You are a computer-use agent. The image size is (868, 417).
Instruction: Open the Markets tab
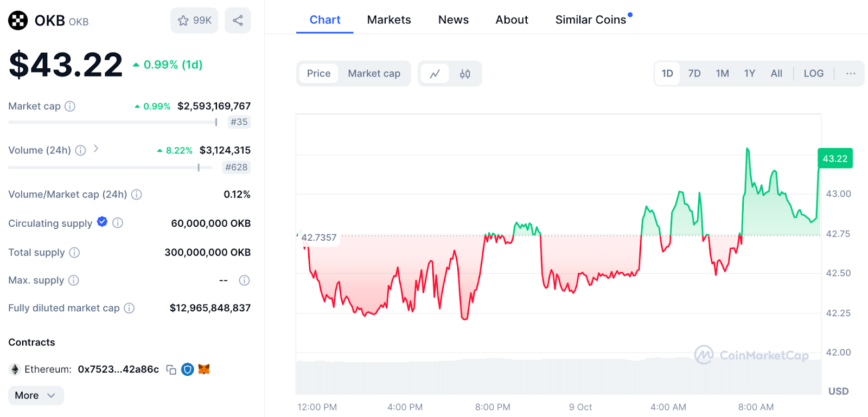(389, 20)
